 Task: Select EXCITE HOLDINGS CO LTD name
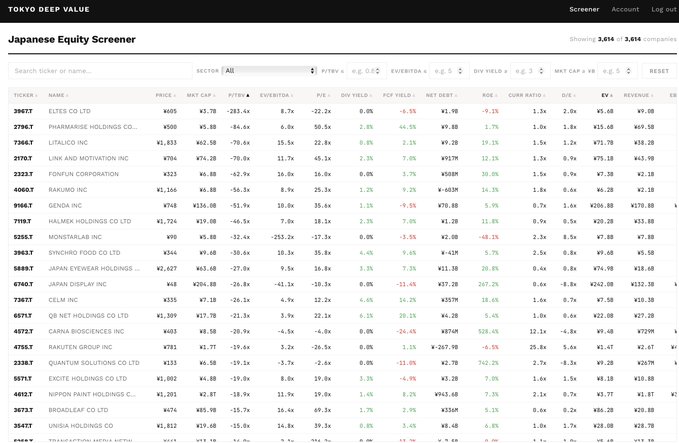click(x=87, y=378)
